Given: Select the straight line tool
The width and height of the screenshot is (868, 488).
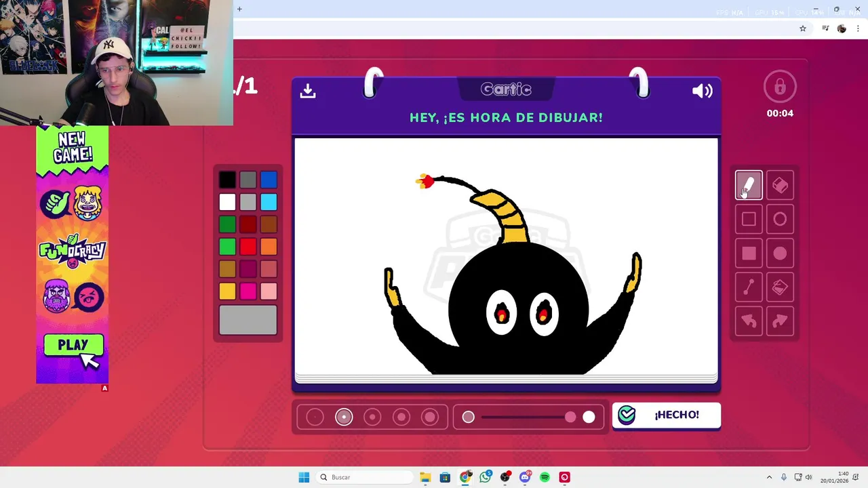Looking at the screenshot, I should (749, 287).
